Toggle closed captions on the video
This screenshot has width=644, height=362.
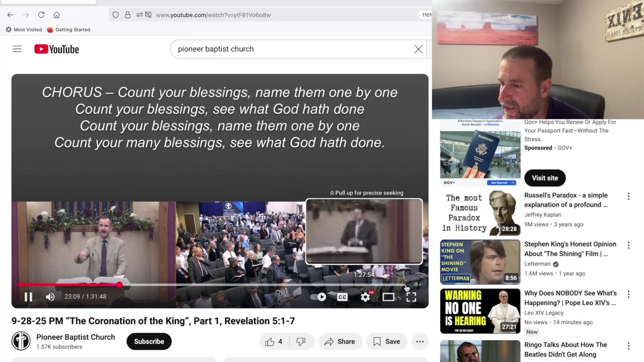tap(343, 297)
